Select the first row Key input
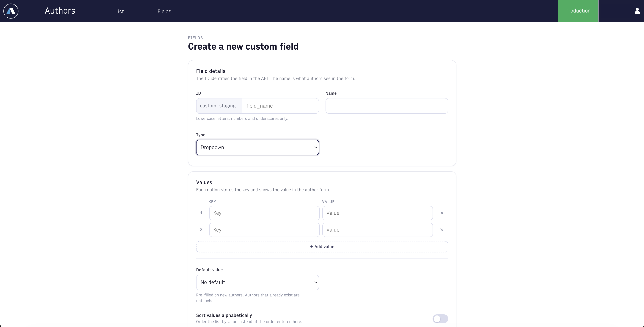 coord(264,213)
